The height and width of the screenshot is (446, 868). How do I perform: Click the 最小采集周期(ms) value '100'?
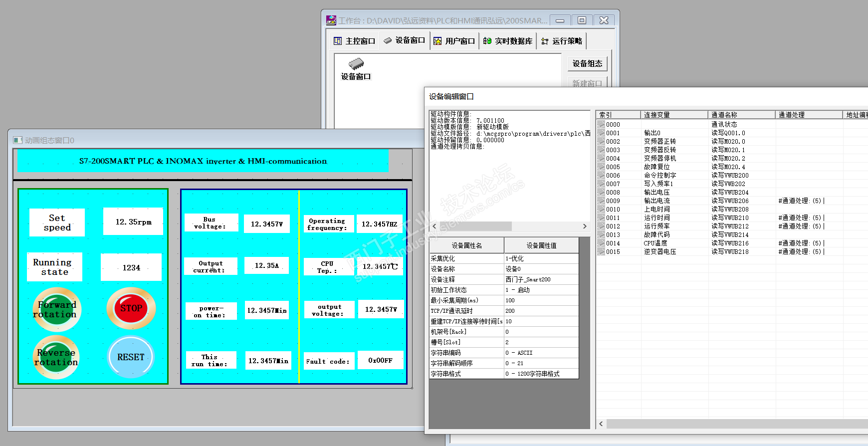coord(541,300)
